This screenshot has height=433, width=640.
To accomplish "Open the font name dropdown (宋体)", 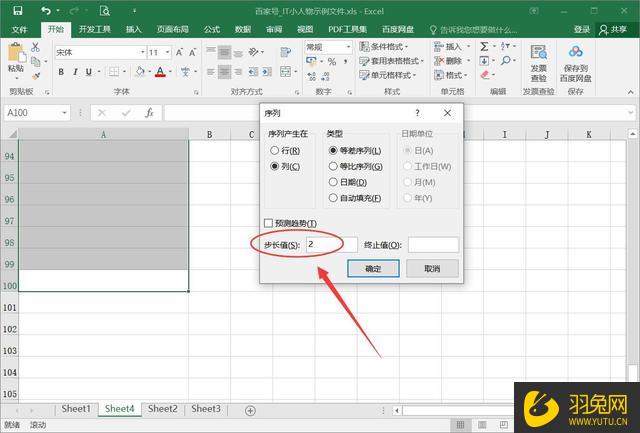I will [142, 52].
